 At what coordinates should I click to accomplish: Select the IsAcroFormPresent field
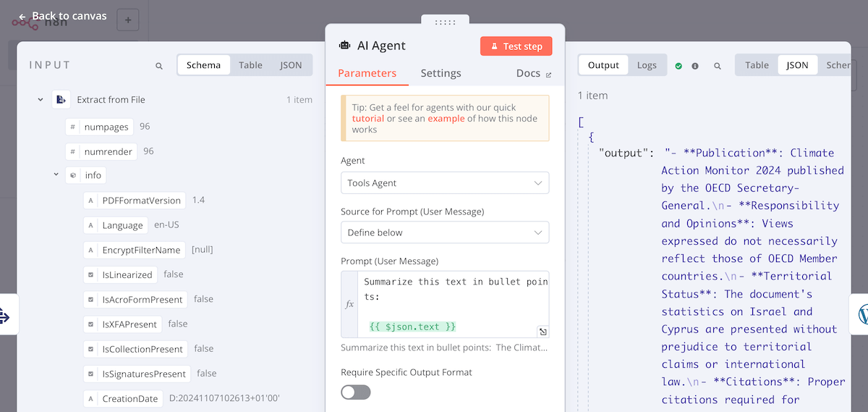pyautogui.click(x=136, y=299)
